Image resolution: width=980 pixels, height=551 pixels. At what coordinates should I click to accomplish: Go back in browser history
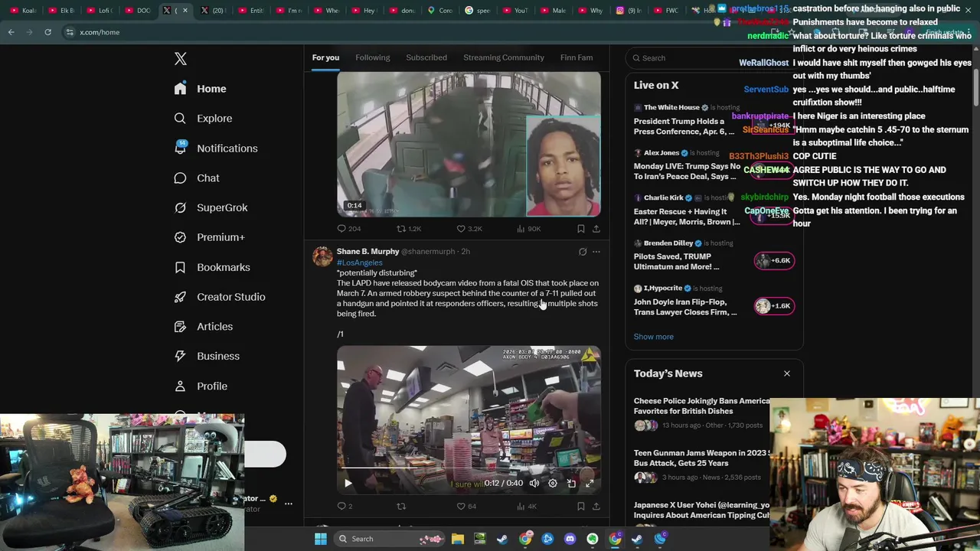point(11,32)
